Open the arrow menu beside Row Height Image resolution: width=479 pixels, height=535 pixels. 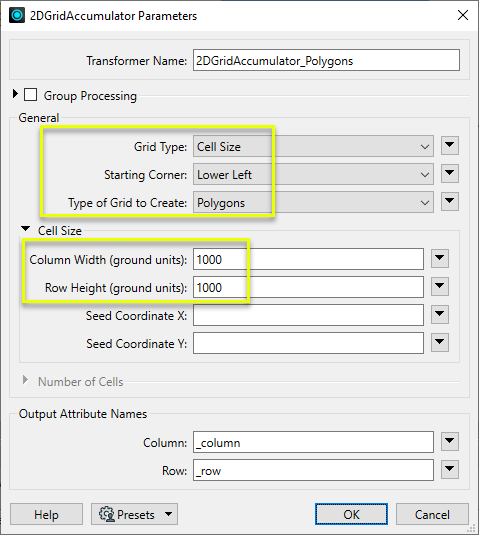(439, 287)
